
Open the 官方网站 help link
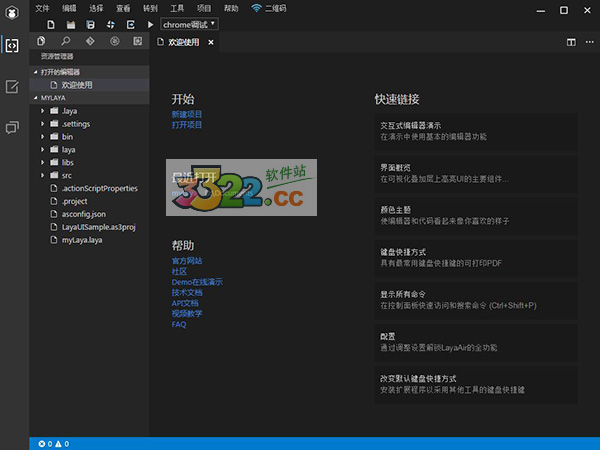pos(186,260)
